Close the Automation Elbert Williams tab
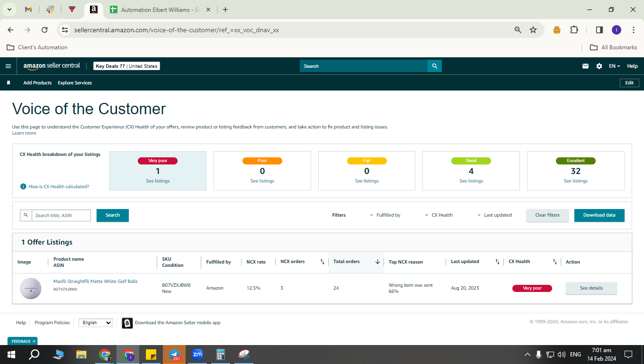Screen dimensions: 644x364 208,9
